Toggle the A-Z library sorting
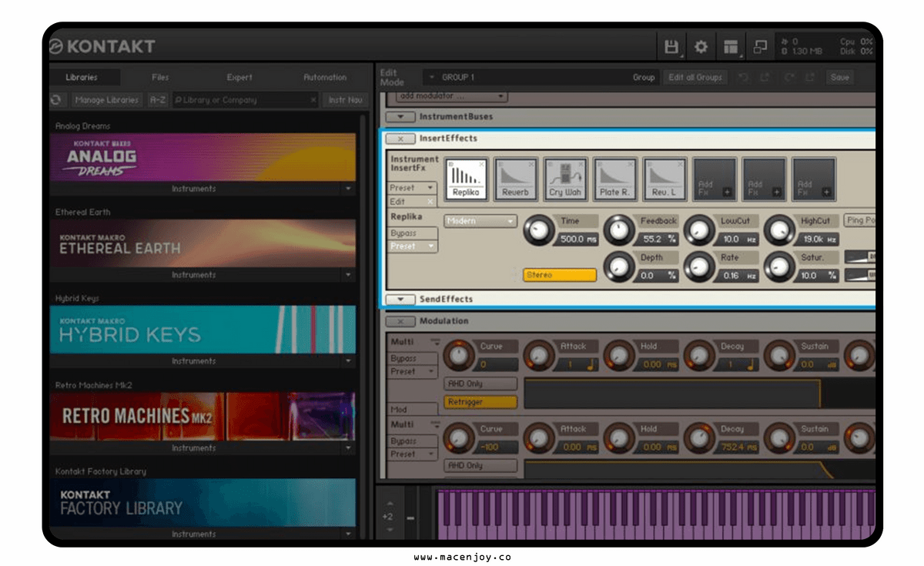924x566 pixels. click(x=157, y=100)
